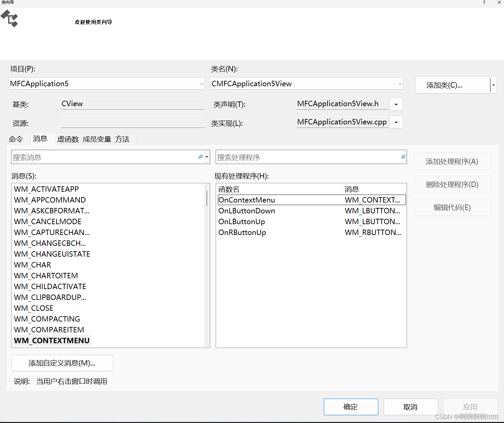Select WM_ACTIVATEAPP in the message list
This screenshot has height=423, width=504.
pos(46,189)
